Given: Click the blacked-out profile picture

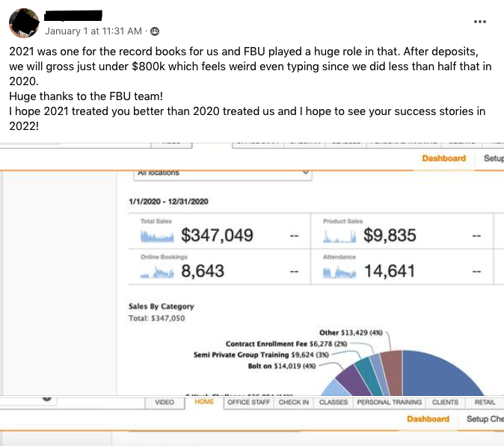Looking at the screenshot, I should (24, 23).
